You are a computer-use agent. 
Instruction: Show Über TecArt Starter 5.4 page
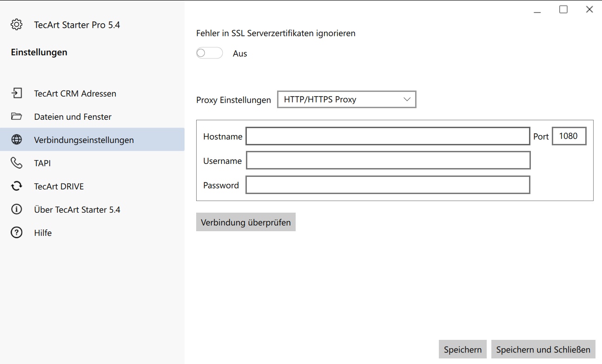92,209
